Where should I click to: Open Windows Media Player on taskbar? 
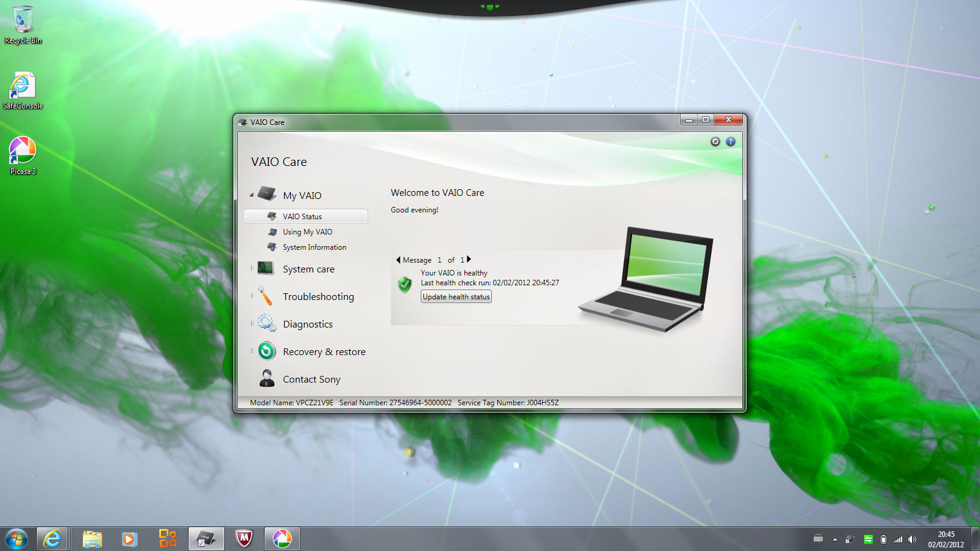coord(129,539)
